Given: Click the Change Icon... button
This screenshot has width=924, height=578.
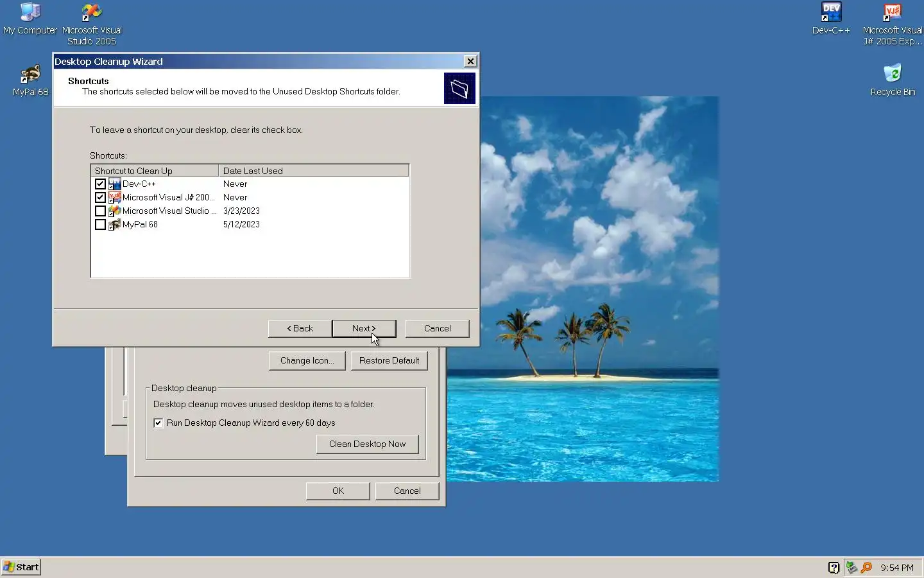Looking at the screenshot, I should coord(307,361).
